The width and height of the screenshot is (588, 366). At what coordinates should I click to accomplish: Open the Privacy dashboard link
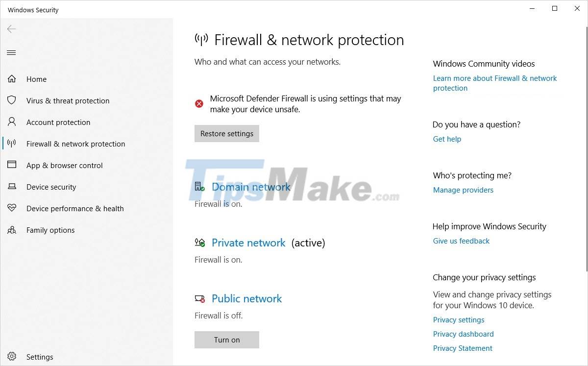463,334
